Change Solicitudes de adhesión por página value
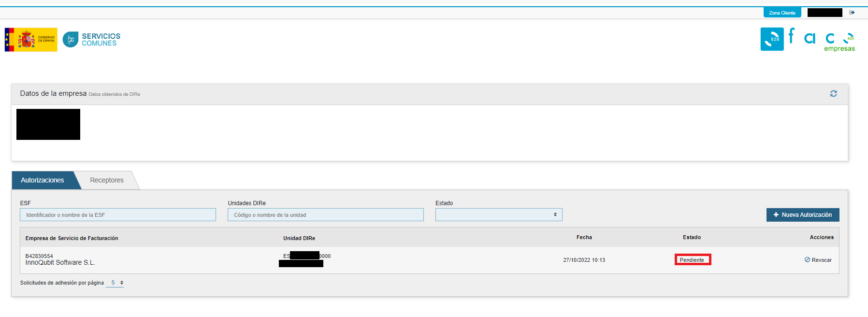This screenshot has height=317, width=868. [115, 283]
